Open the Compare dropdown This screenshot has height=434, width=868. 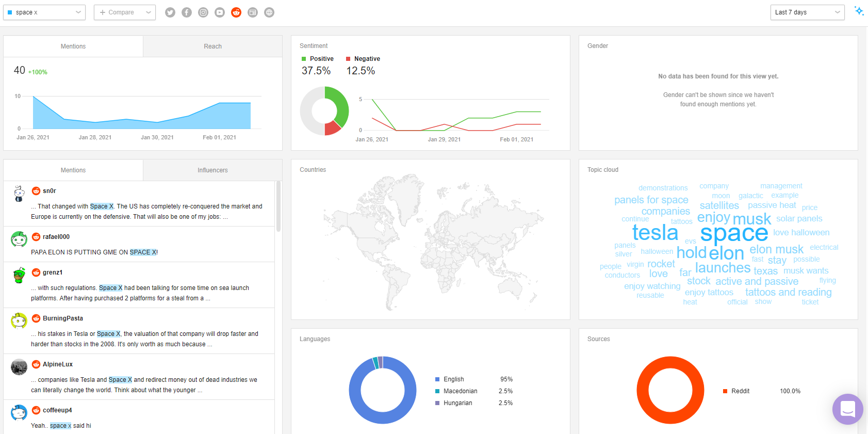(x=125, y=12)
